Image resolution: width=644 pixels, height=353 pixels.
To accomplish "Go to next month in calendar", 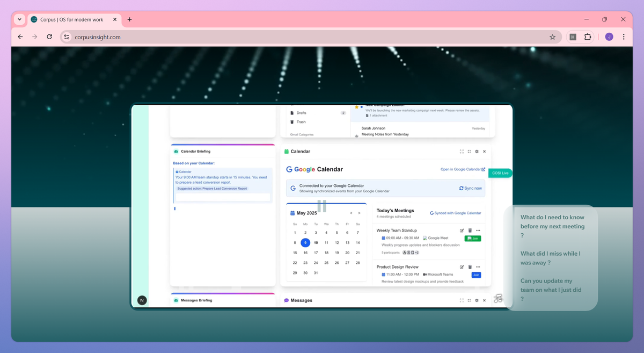I will [x=360, y=213].
